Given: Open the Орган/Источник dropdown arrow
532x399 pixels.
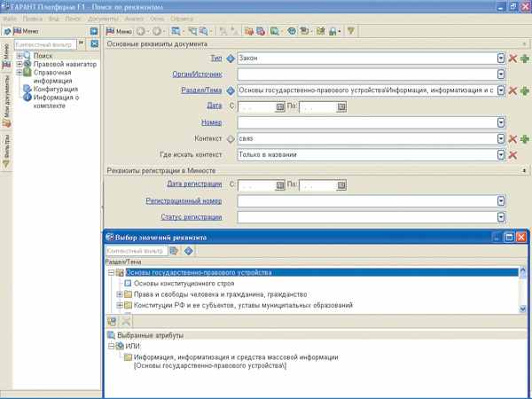Looking at the screenshot, I should pos(501,74).
